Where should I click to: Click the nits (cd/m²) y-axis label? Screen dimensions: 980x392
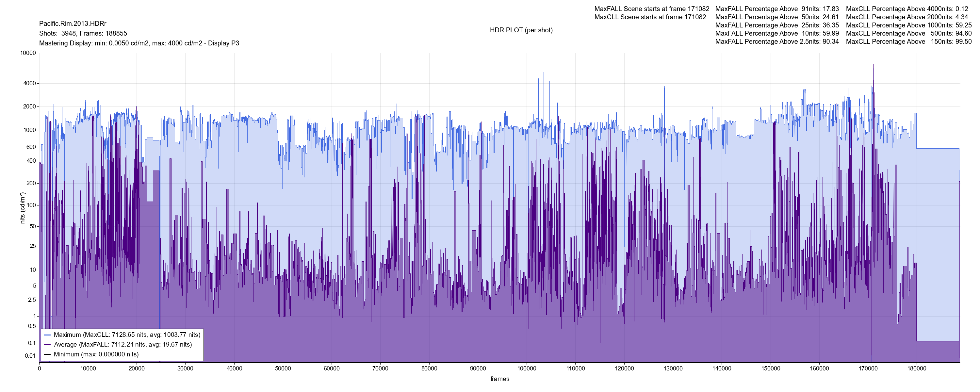point(23,207)
